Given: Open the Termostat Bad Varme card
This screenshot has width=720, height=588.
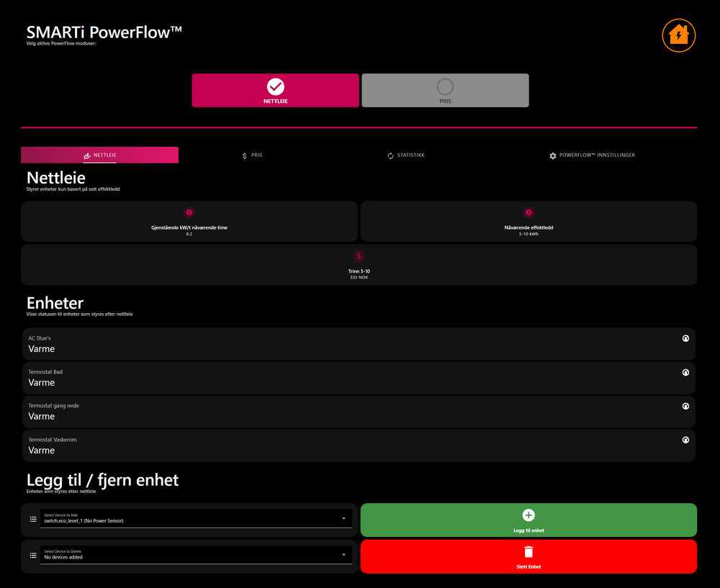Looking at the screenshot, I should (x=359, y=378).
